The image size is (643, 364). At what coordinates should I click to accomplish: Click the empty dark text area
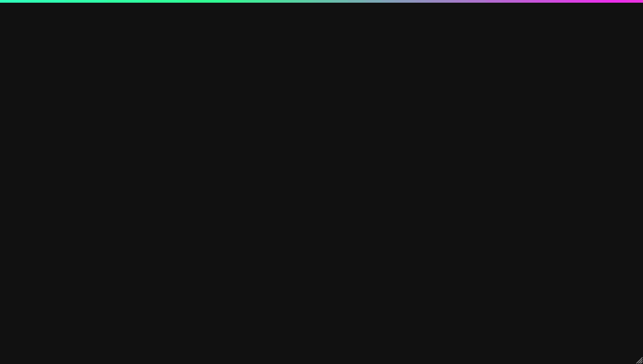(322, 183)
